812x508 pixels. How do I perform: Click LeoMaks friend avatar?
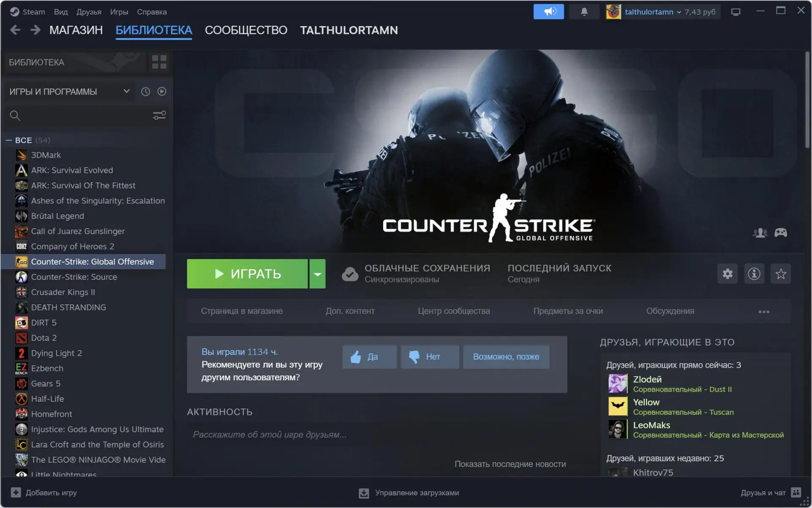(x=618, y=429)
